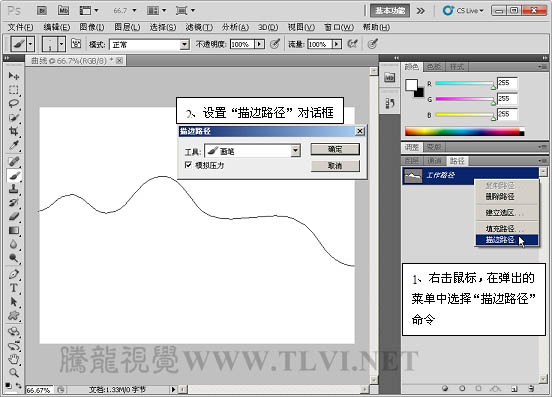This screenshot has width=552, height=397.
Task: Open the Edit menu
Action: [x=56, y=27]
